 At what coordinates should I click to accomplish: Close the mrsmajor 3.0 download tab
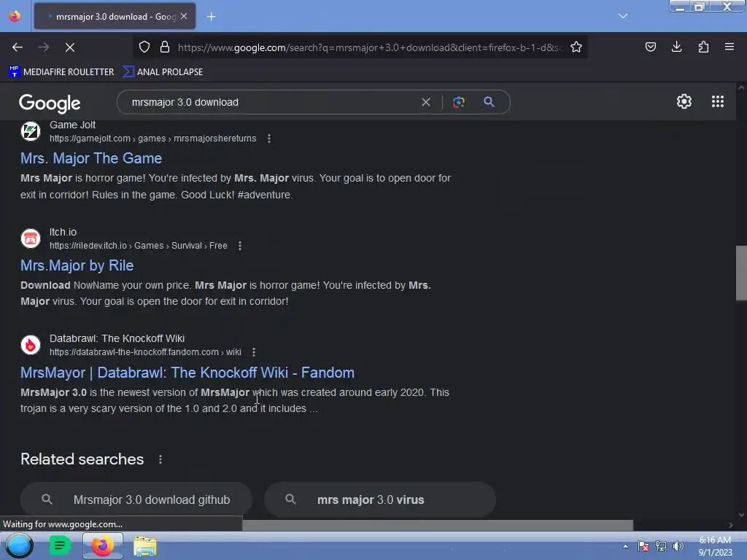click(184, 16)
